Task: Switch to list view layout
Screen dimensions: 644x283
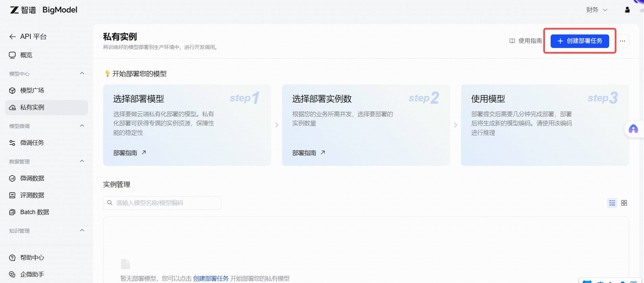Action: [x=612, y=203]
